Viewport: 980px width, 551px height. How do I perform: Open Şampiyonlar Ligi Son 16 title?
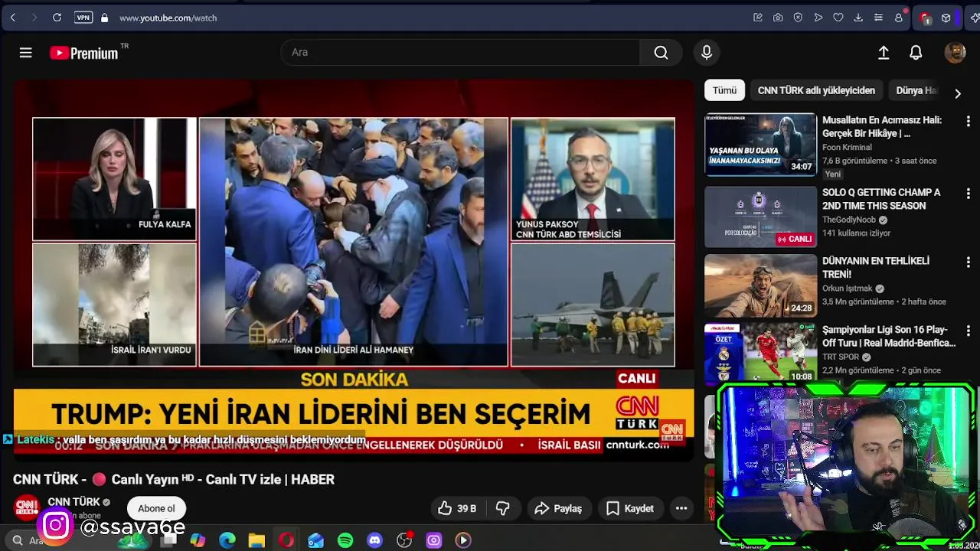pyautogui.click(x=889, y=336)
